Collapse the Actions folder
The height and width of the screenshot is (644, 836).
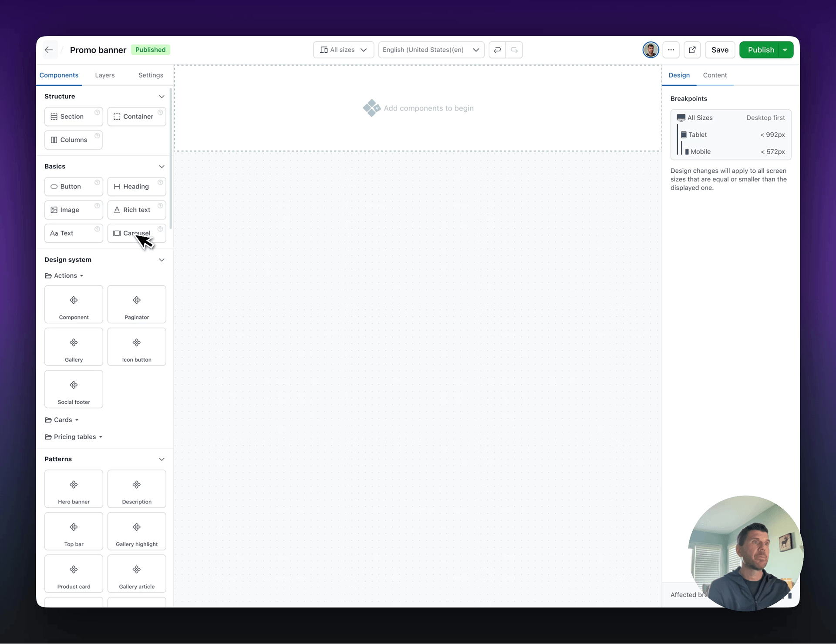tap(64, 275)
